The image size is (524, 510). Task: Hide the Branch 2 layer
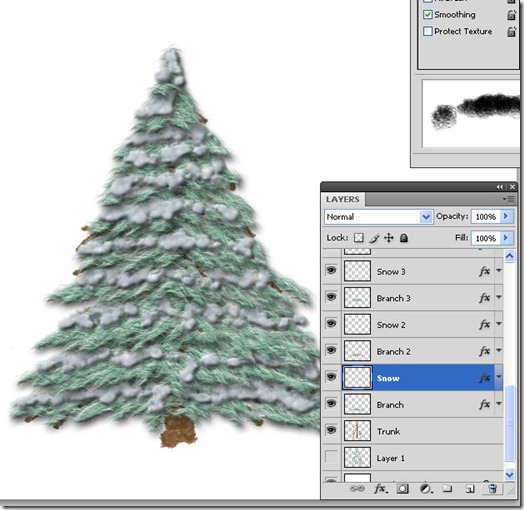tap(331, 350)
